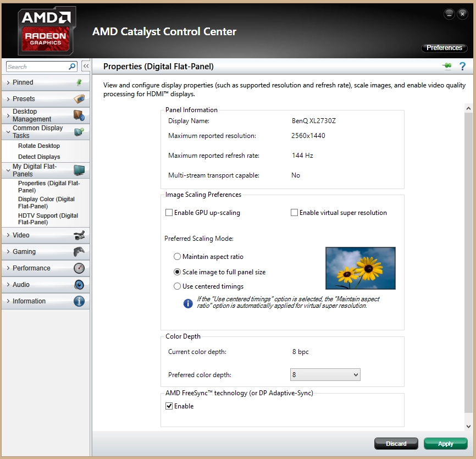The height and width of the screenshot is (459, 476).
Task: Enable GPU up-scaling checkbox
Action: [169, 213]
